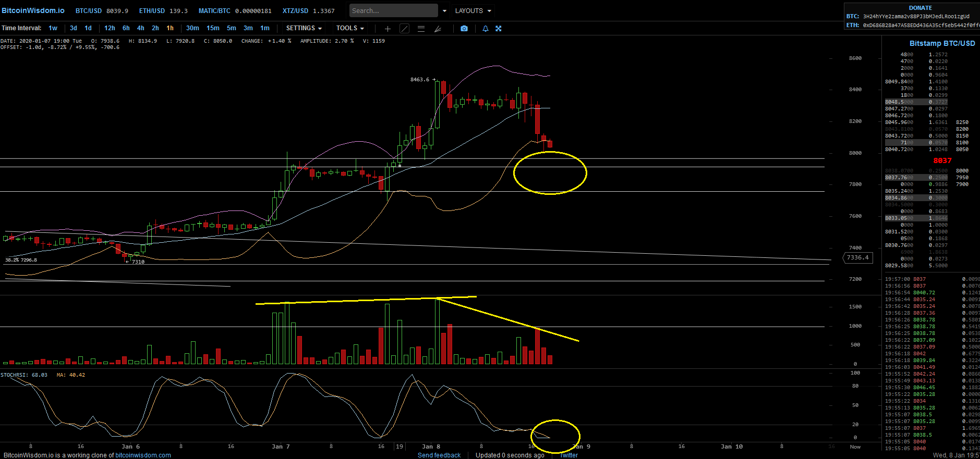This screenshot has width=980, height=459.
Task: Set order book grouping to 8200
Action: pos(962,129)
